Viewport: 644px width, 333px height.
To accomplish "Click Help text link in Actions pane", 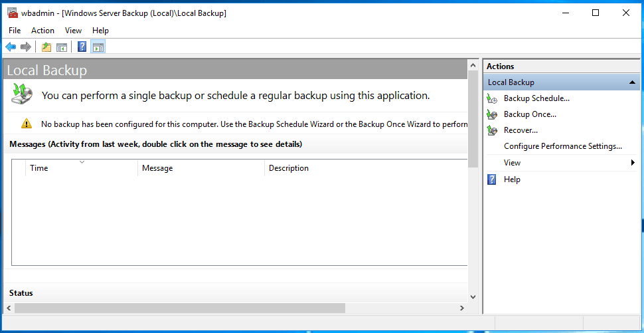I will click(x=512, y=179).
